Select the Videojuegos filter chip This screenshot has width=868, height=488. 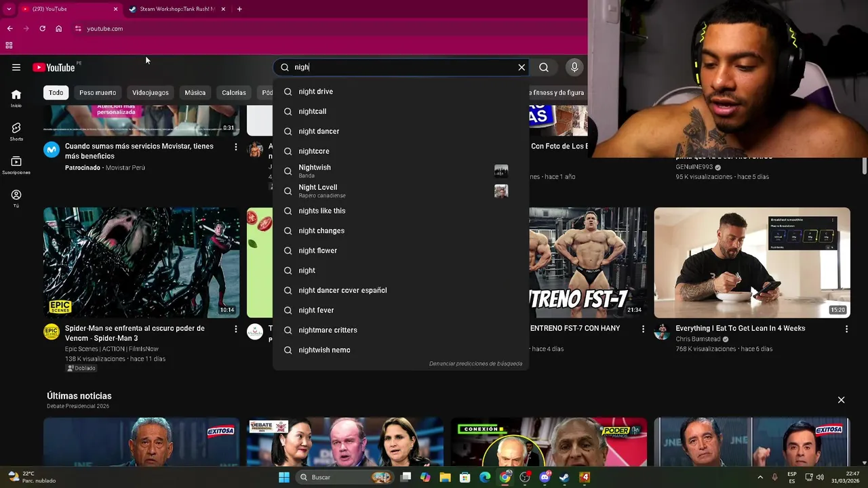pos(151,92)
